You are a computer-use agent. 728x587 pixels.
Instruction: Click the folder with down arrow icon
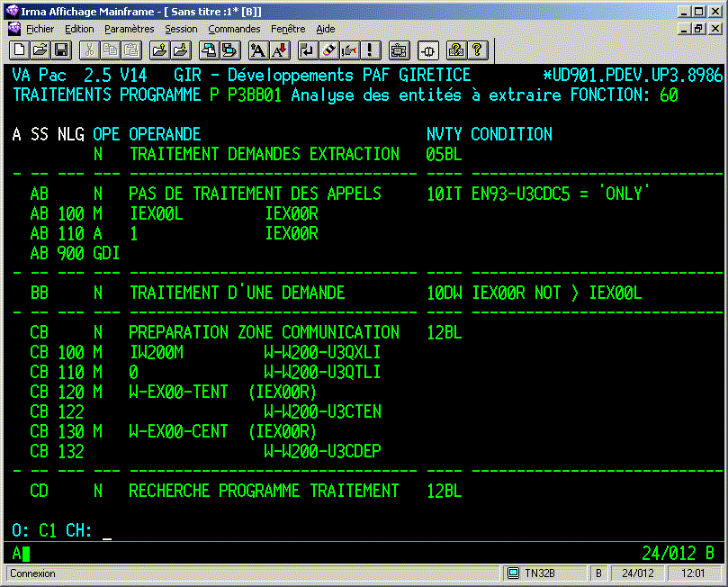click(x=181, y=50)
